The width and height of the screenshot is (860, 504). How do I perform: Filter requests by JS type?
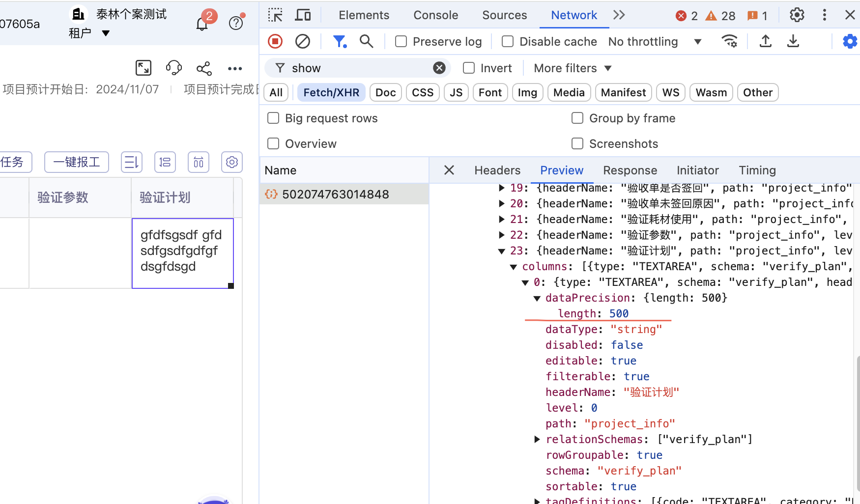click(x=456, y=92)
